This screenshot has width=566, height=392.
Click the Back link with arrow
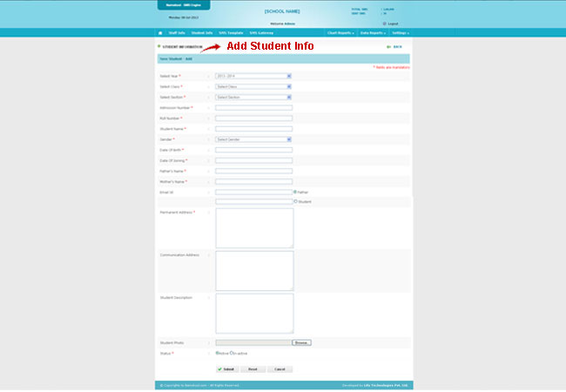pyautogui.click(x=394, y=47)
